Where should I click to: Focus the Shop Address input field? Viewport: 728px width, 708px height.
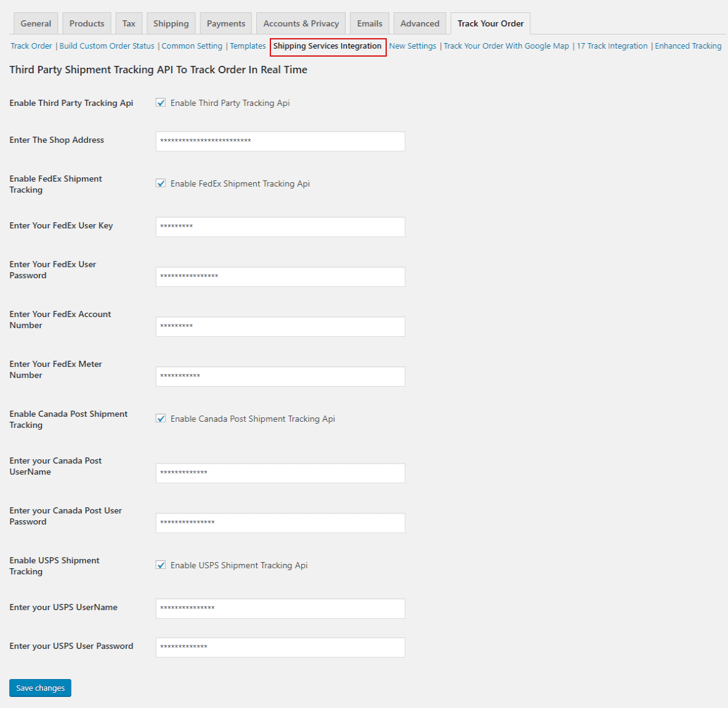280,141
